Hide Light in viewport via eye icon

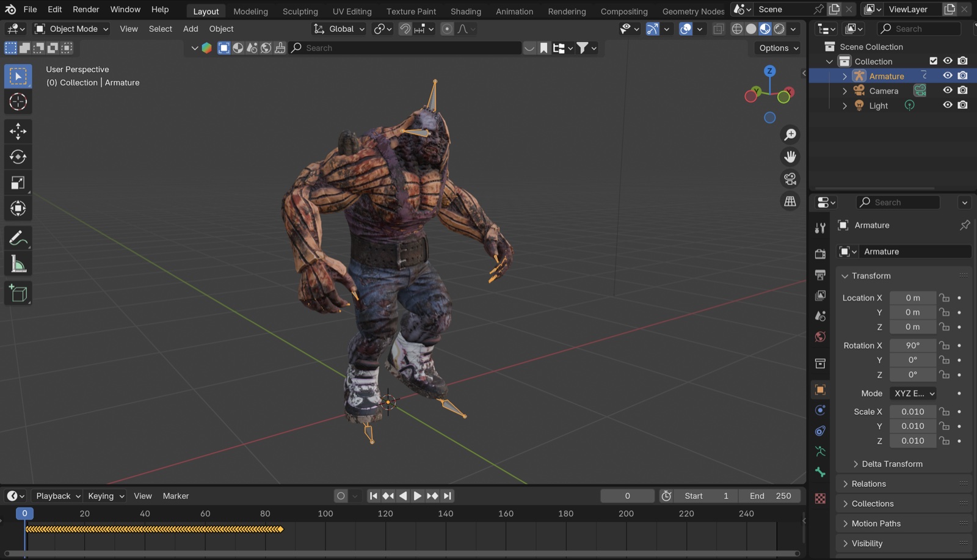click(x=948, y=105)
